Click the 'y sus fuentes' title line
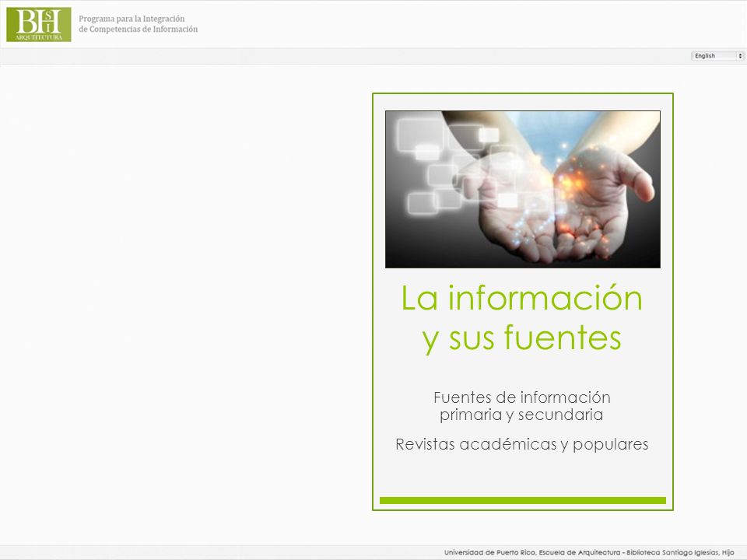Viewport: 747px width, 560px height. 521,338
